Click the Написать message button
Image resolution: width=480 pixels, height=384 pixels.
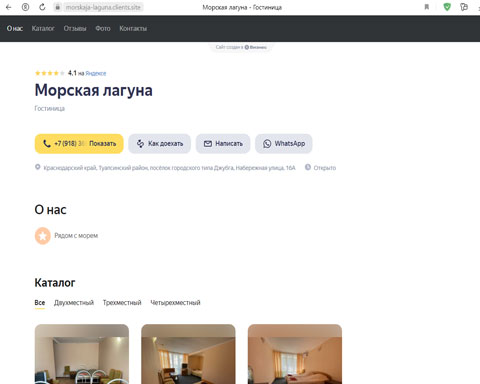pyautogui.click(x=223, y=144)
